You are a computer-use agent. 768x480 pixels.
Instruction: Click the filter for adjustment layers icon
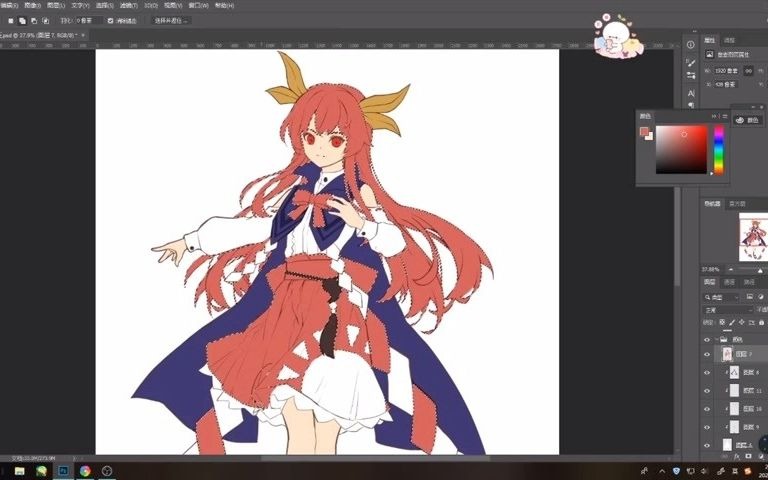tap(760, 297)
